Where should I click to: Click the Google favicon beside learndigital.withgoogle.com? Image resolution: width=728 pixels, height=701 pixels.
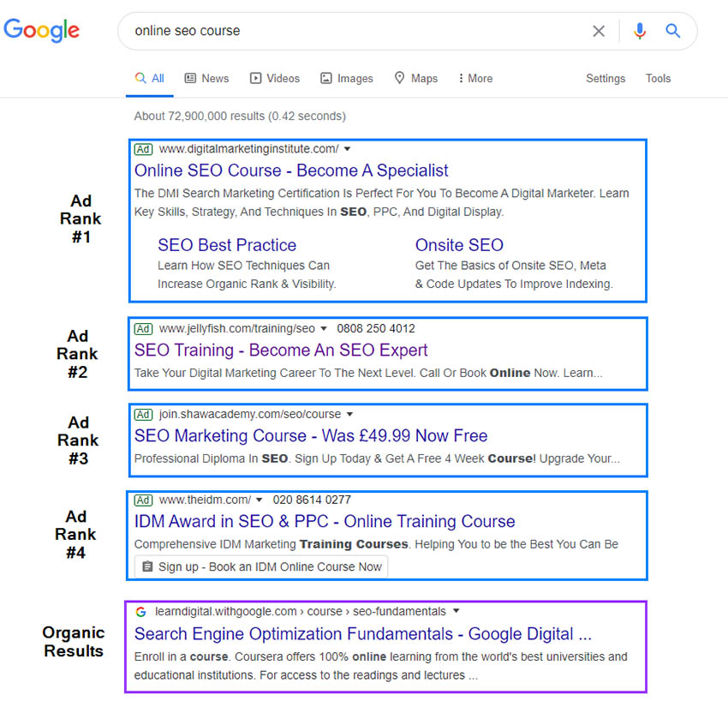coord(141,611)
